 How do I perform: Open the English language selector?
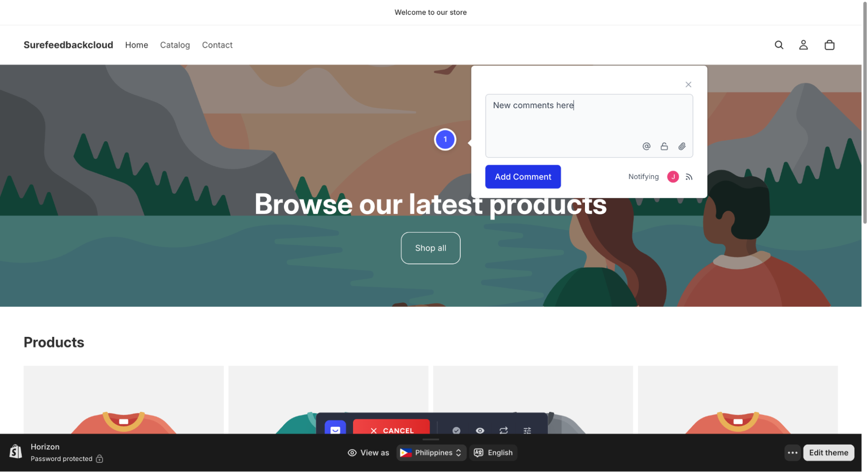tap(493, 452)
